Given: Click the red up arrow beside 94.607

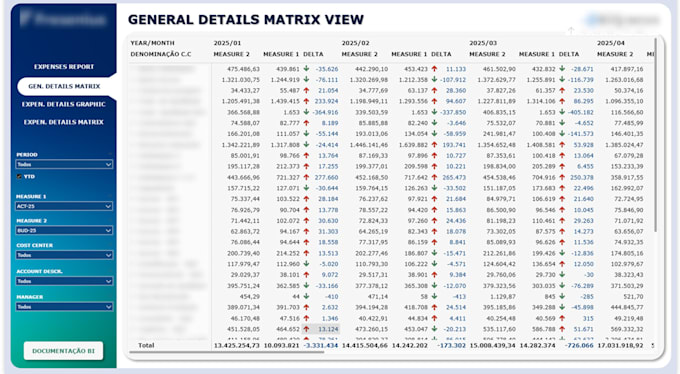Looking at the screenshot, I should click(x=434, y=101).
